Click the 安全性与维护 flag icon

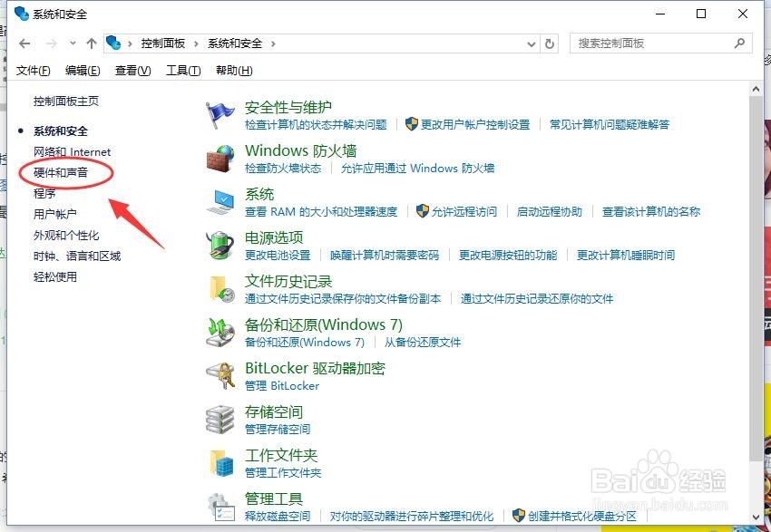219,113
